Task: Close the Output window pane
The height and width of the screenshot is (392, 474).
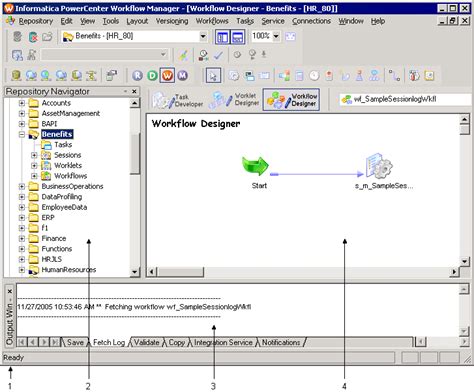Action: click(10, 291)
